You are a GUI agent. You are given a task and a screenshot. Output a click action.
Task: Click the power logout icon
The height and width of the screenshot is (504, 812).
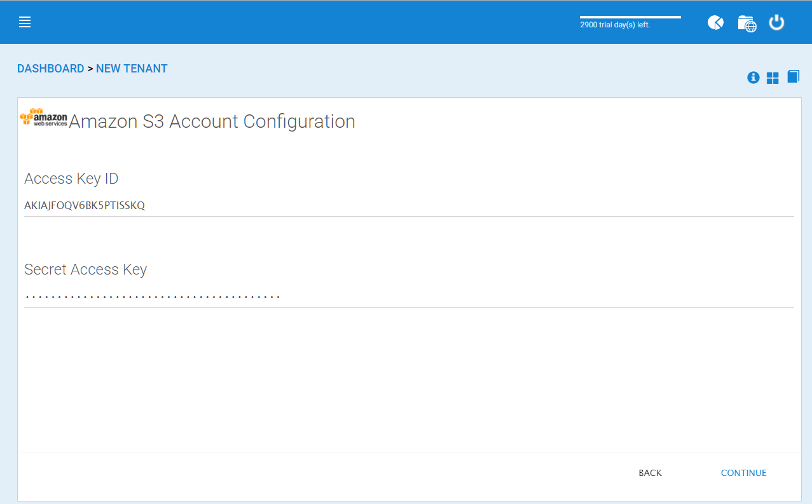[776, 23]
